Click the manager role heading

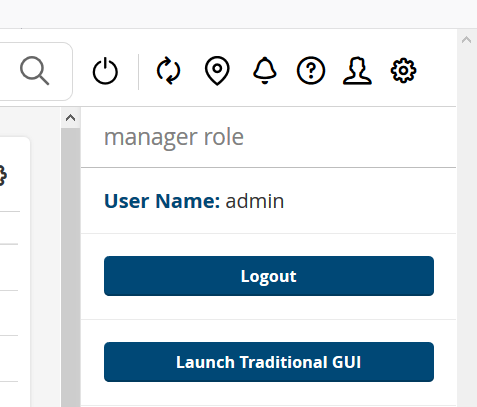[x=174, y=137]
